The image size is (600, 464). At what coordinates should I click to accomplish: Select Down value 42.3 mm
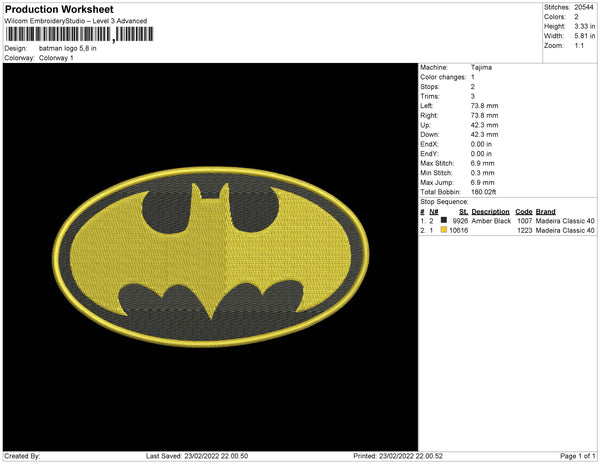pos(484,135)
